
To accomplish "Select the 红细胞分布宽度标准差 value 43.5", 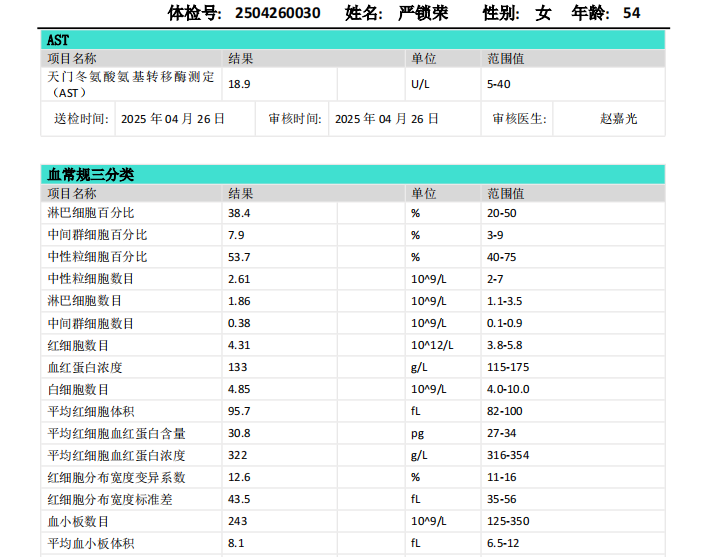I will pyautogui.click(x=239, y=499).
